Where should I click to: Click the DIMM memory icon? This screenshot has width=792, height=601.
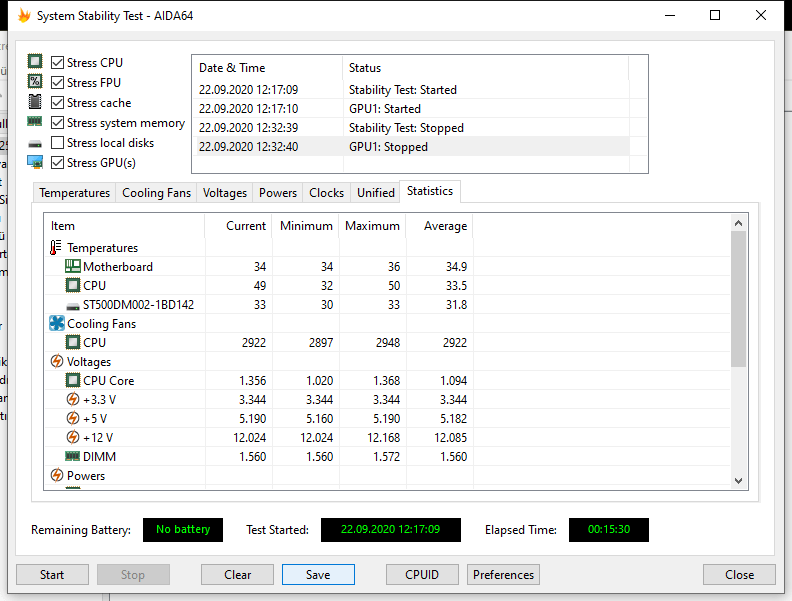[73, 456]
